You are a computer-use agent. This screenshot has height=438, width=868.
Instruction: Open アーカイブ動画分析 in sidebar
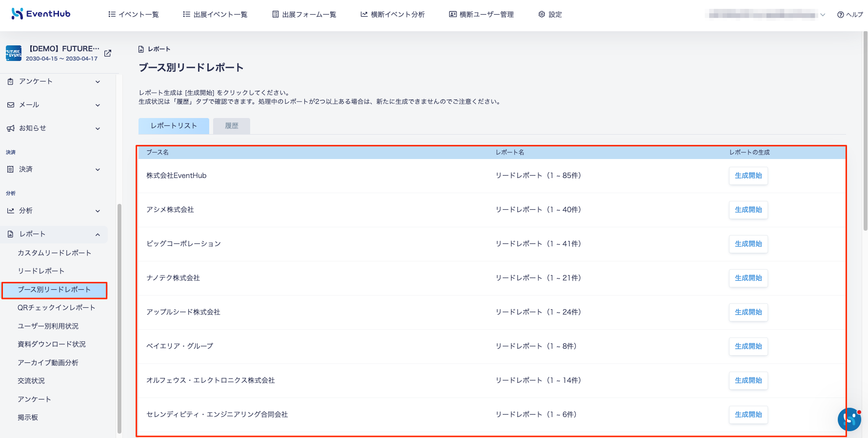tap(48, 362)
